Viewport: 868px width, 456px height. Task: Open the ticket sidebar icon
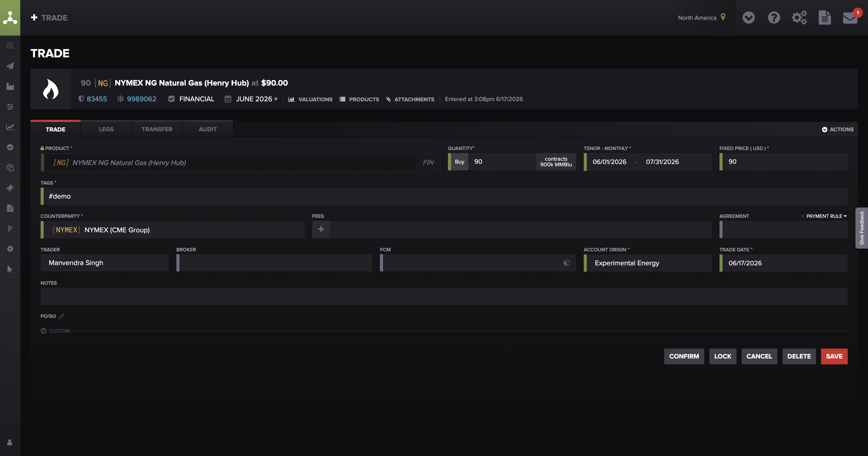[10, 188]
